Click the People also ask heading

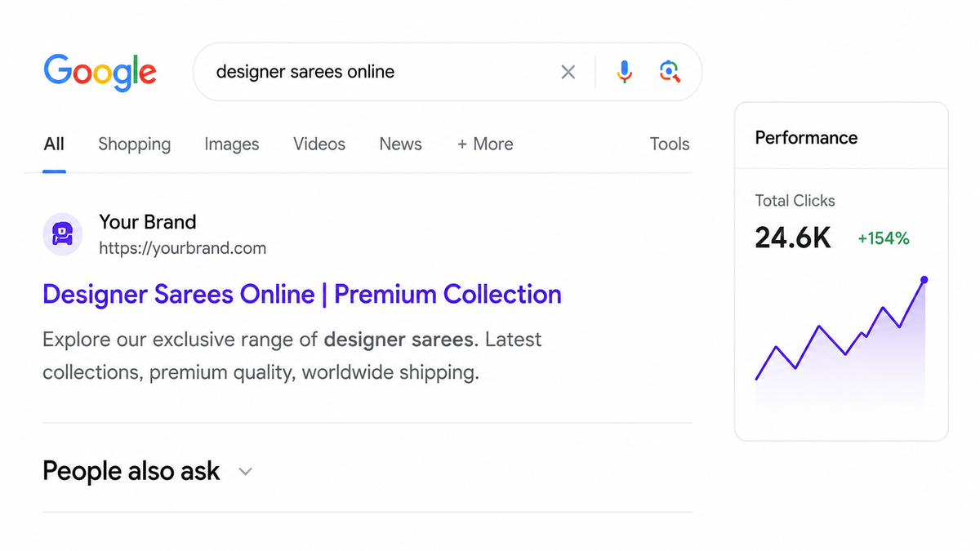(x=131, y=471)
